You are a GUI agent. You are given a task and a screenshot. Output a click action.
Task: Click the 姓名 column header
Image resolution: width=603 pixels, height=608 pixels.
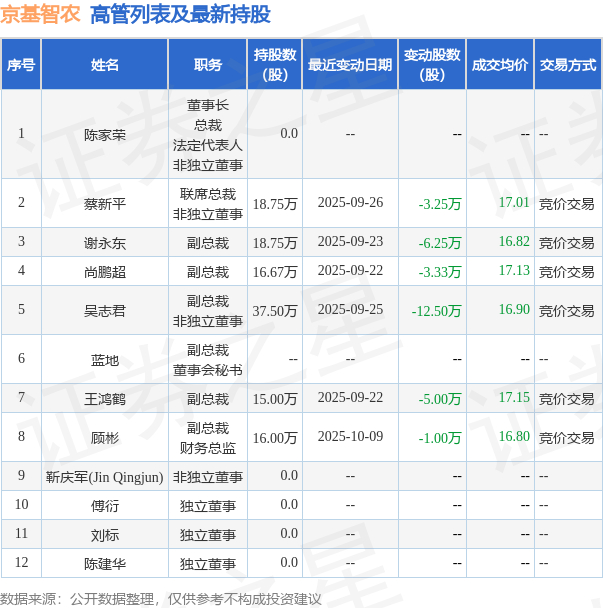coord(105,64)
